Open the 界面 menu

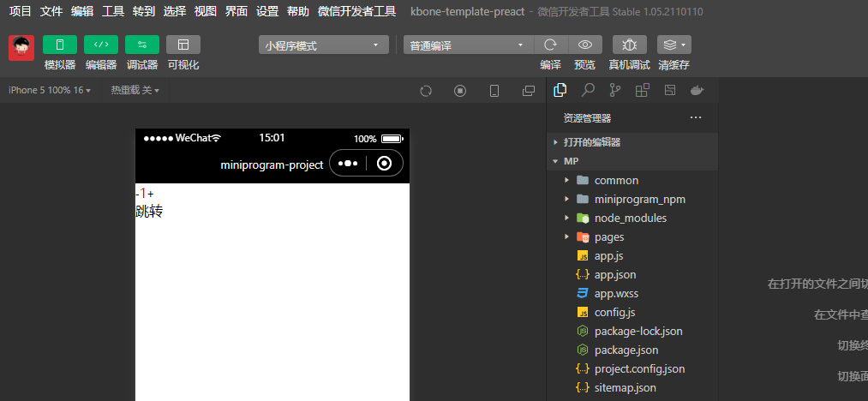(236, 11)
